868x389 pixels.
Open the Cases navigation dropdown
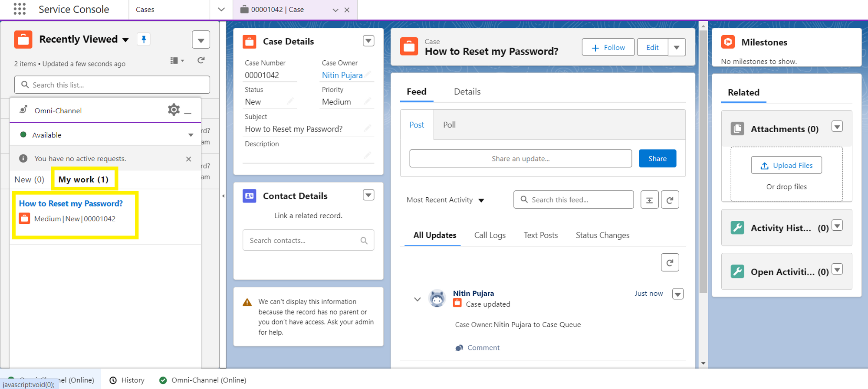click(221, 10)
